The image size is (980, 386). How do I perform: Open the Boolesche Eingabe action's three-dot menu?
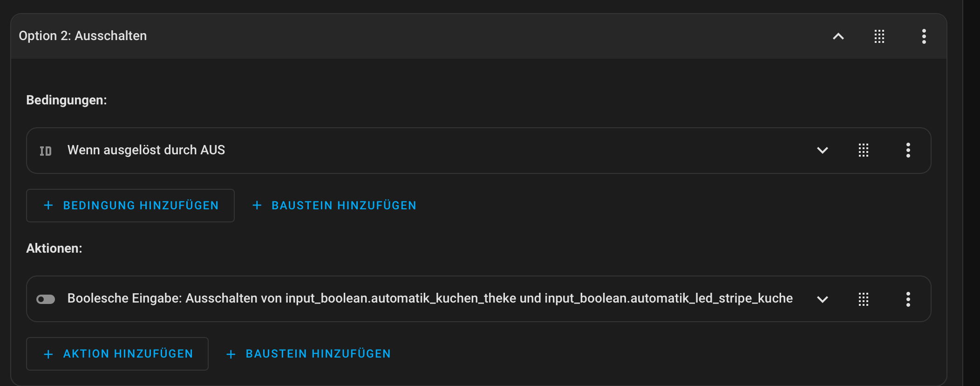coord(908,299)
